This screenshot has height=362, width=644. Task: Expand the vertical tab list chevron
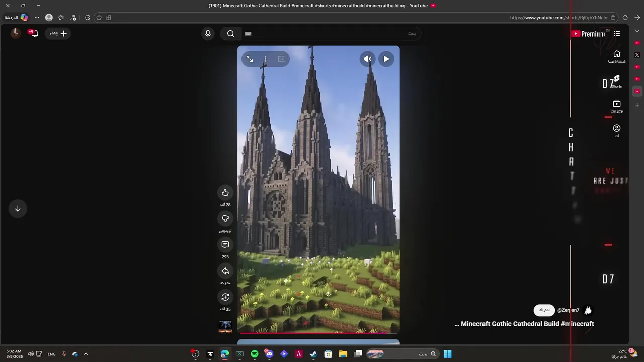[637, 31]
